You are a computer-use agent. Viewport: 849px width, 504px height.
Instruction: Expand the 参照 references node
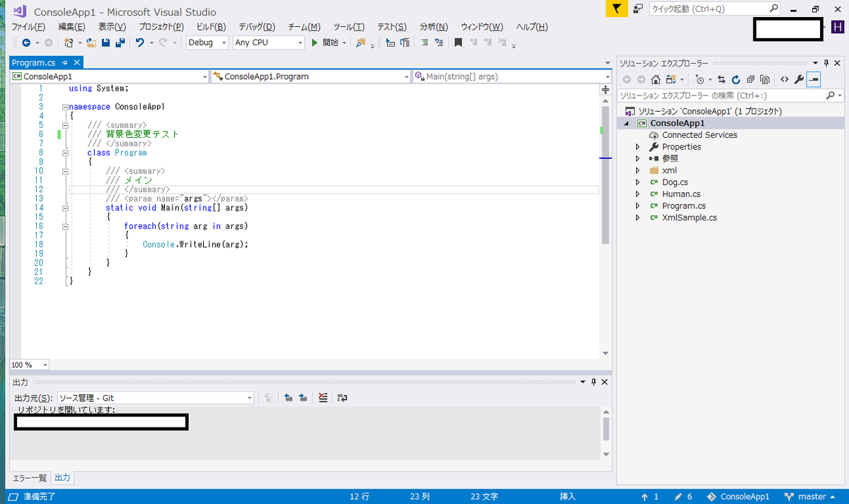pos(637,158)
